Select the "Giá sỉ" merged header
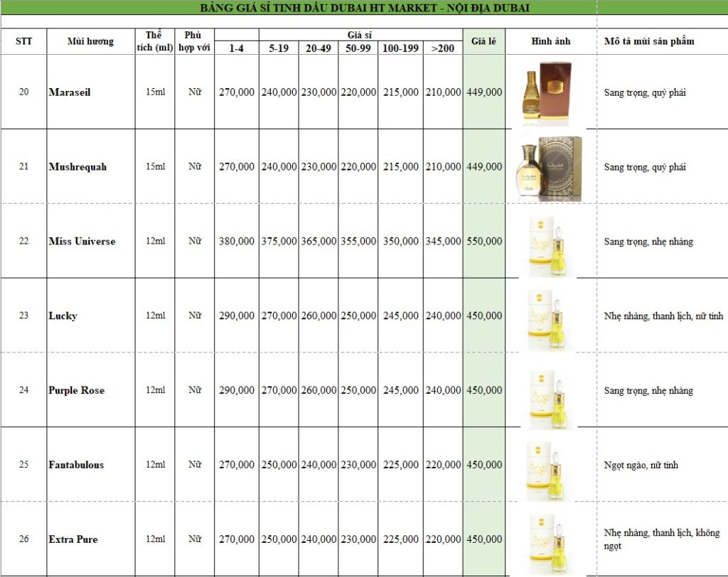 tap(360, 34)
